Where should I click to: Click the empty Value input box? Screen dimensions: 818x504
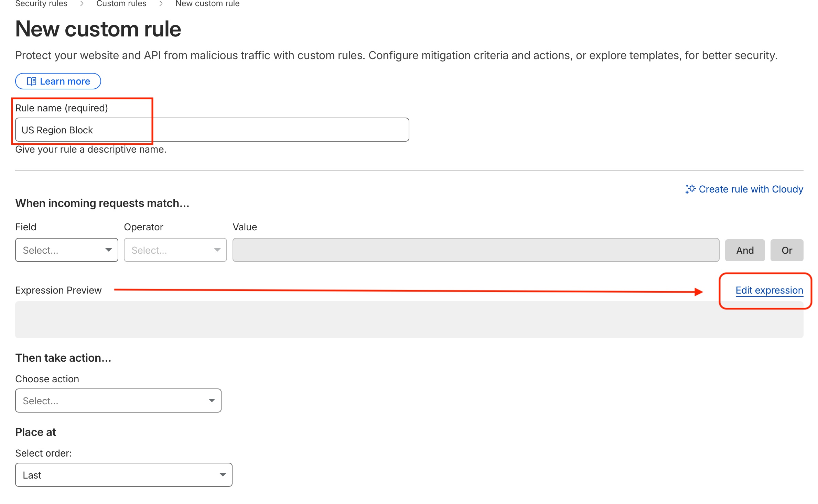[x=475, y=250]
